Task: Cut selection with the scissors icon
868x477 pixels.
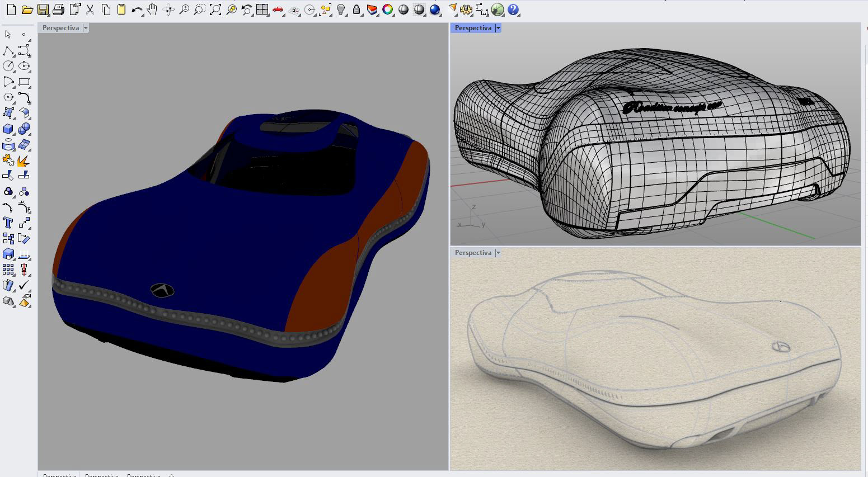Action: [90, 10]
